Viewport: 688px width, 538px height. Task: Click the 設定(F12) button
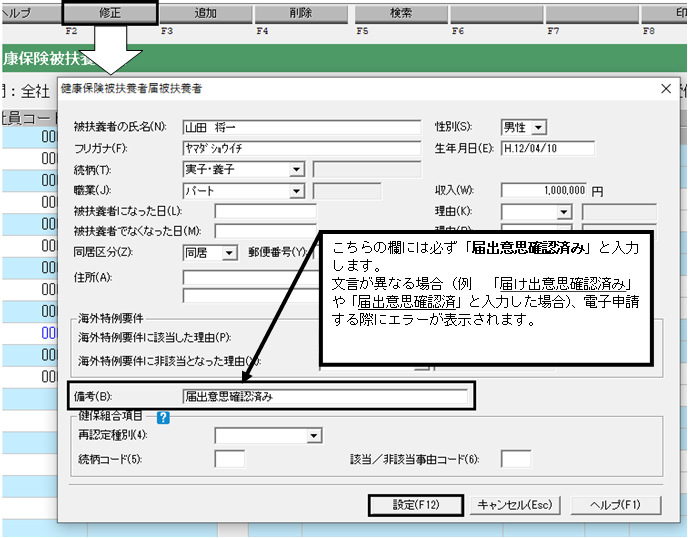click(416, 505)
